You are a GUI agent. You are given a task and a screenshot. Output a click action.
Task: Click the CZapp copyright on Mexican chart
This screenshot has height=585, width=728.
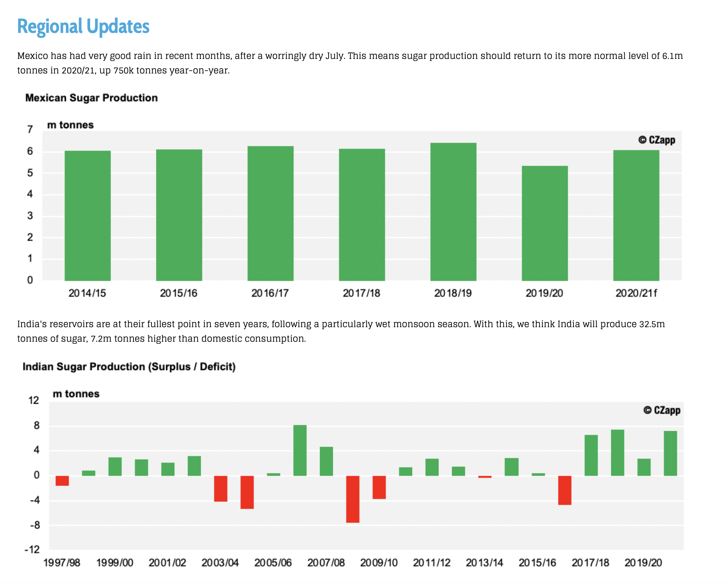click(657, 140)
